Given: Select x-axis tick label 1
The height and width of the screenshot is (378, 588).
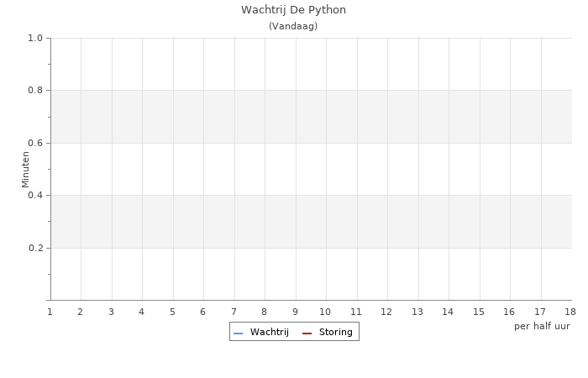Looking at the screenshot, I should 50,312.
